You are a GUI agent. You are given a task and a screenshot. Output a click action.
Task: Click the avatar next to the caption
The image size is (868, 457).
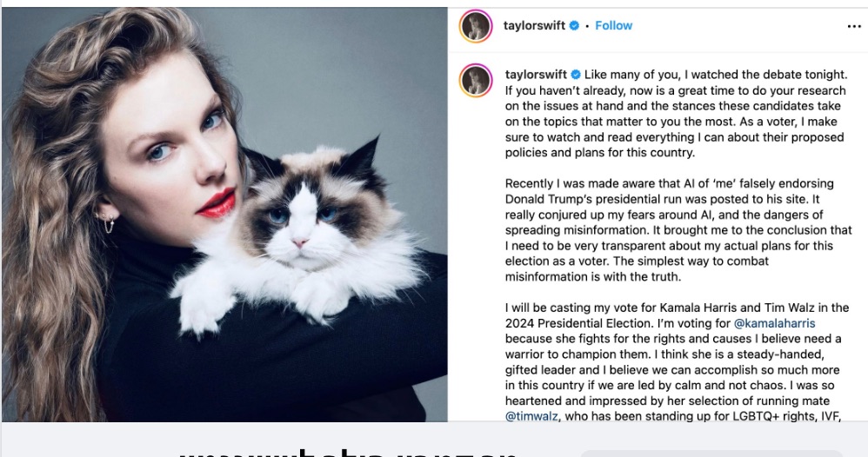click(476, 80)
